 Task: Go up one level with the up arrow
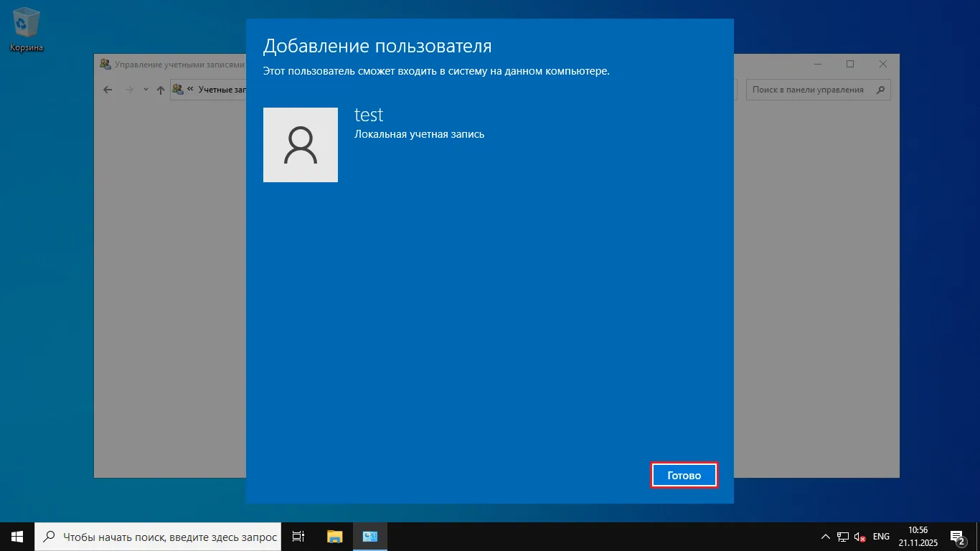coord(159,89)
